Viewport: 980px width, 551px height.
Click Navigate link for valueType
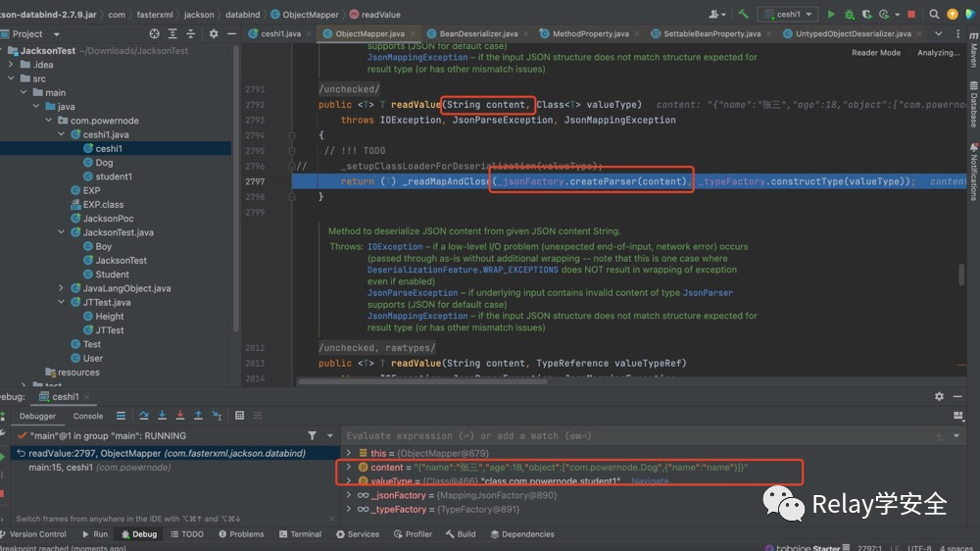[x=650, y=481]
